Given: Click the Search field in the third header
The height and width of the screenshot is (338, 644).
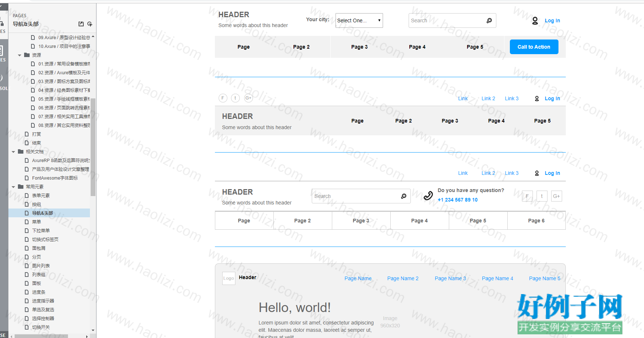Looking at the screenshot, I should click(361, 196).
